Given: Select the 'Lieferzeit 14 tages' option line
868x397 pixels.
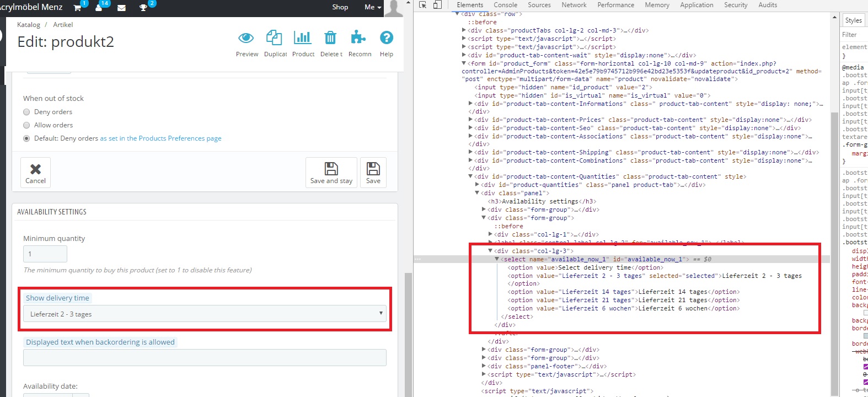Looking at the screenshot, I should (x=624, y=292).
